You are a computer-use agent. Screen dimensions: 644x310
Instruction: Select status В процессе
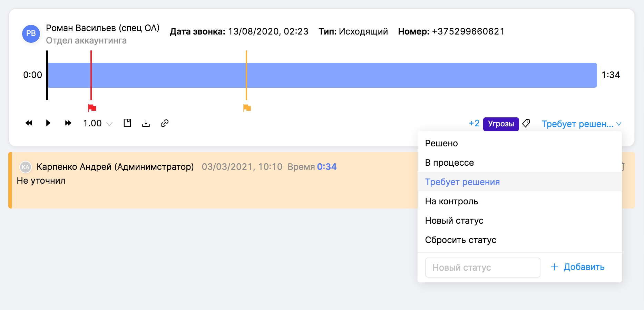(x=449, y=163)
